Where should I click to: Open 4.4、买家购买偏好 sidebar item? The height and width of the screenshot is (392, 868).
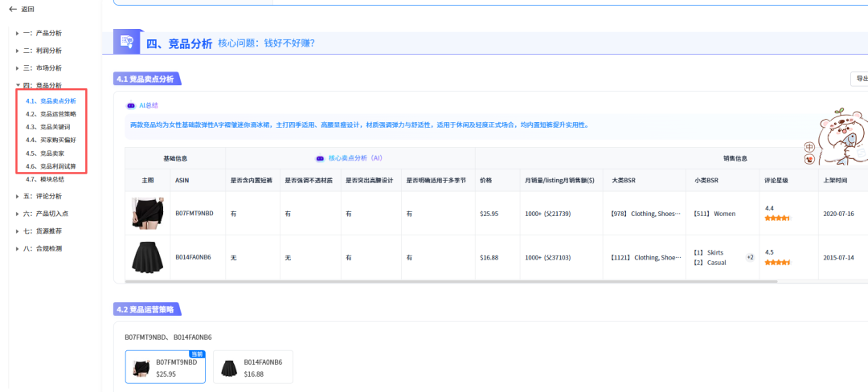pyautogui.click(x=51, y=140)
